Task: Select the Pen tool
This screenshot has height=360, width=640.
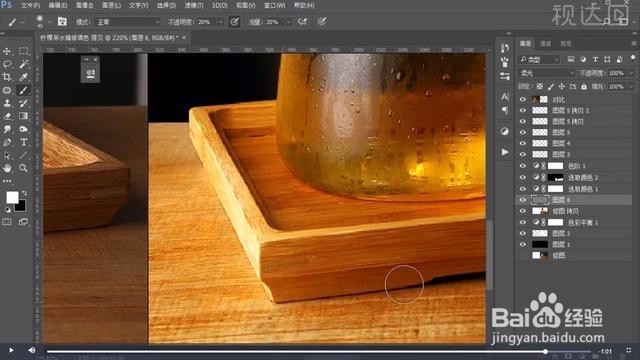Action: [7, 142]
